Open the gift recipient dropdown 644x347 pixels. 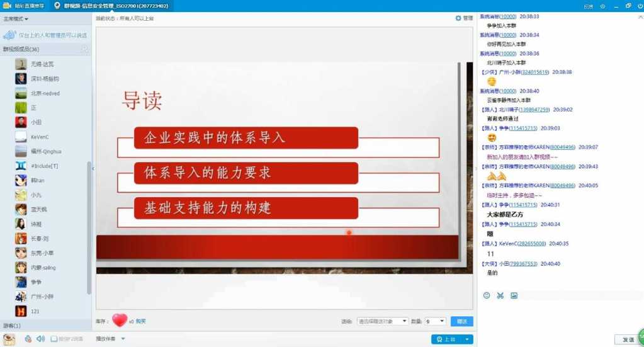click(382, 321)
